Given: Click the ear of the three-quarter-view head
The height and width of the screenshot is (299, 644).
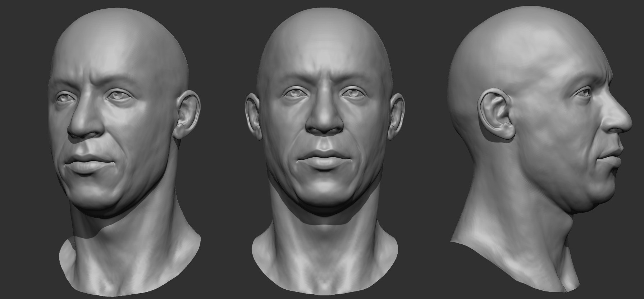Looking at the screenshot, I should [x=187, y=114].
